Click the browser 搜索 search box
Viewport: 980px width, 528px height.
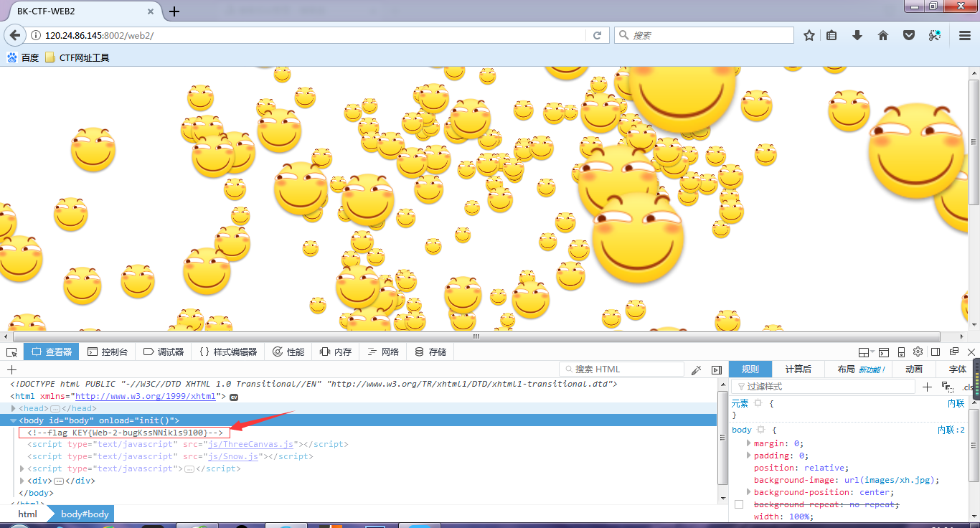point(704,35)
